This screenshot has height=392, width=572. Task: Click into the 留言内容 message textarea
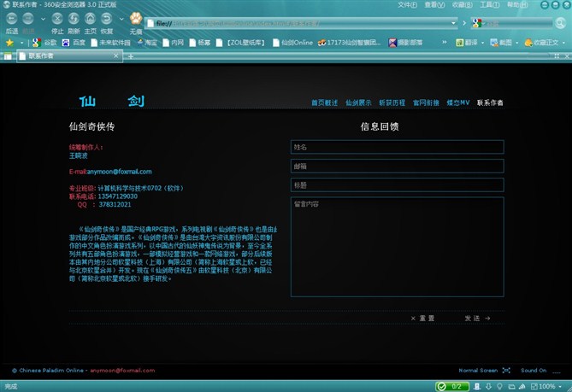click(398, 247)
